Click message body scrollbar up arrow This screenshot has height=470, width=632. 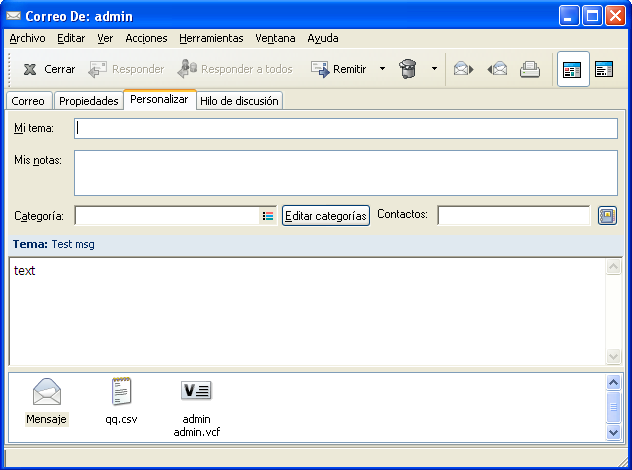point(613,266)
